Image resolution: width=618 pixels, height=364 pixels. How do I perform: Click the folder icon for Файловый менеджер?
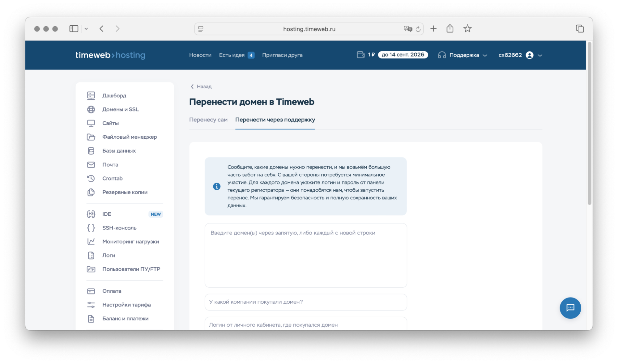(91, 137)
